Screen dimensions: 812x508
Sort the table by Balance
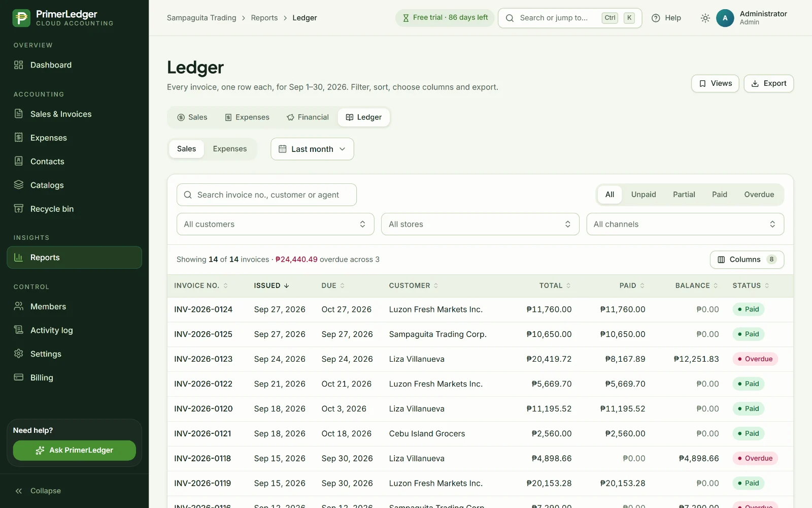pos(696,285)
